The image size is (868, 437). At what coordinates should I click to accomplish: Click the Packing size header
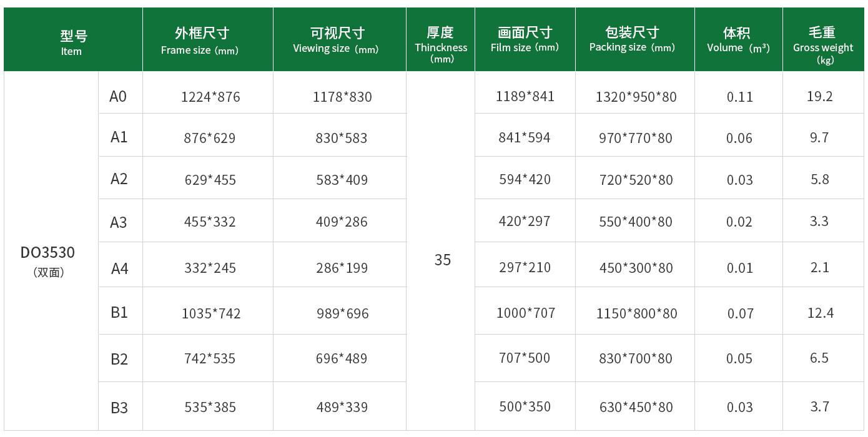coord(635,39)
